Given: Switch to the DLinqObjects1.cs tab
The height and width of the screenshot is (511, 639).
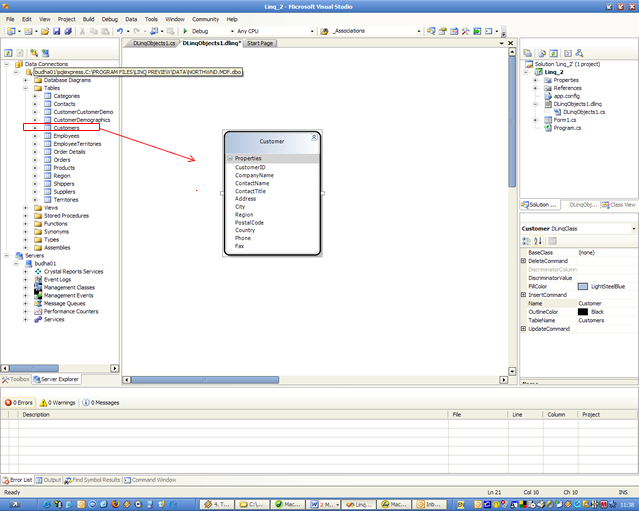Looking at the screenshot, I should (x=154, y=43).
